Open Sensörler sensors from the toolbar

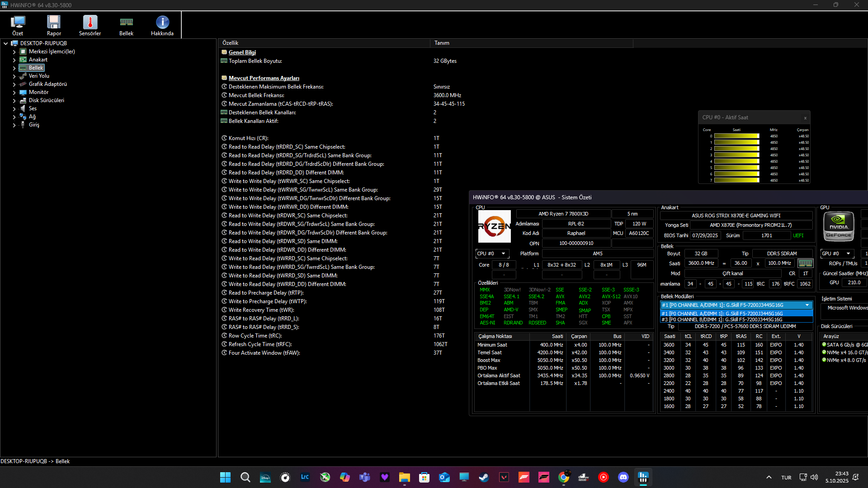coord(90,25)
